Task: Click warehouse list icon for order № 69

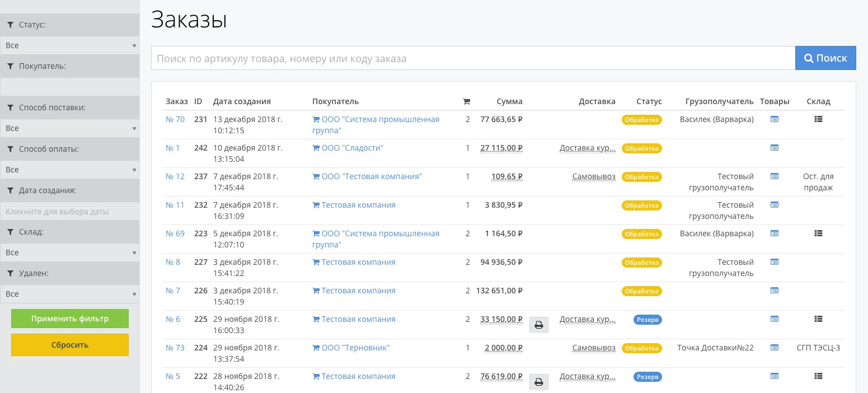Action: 818,233
